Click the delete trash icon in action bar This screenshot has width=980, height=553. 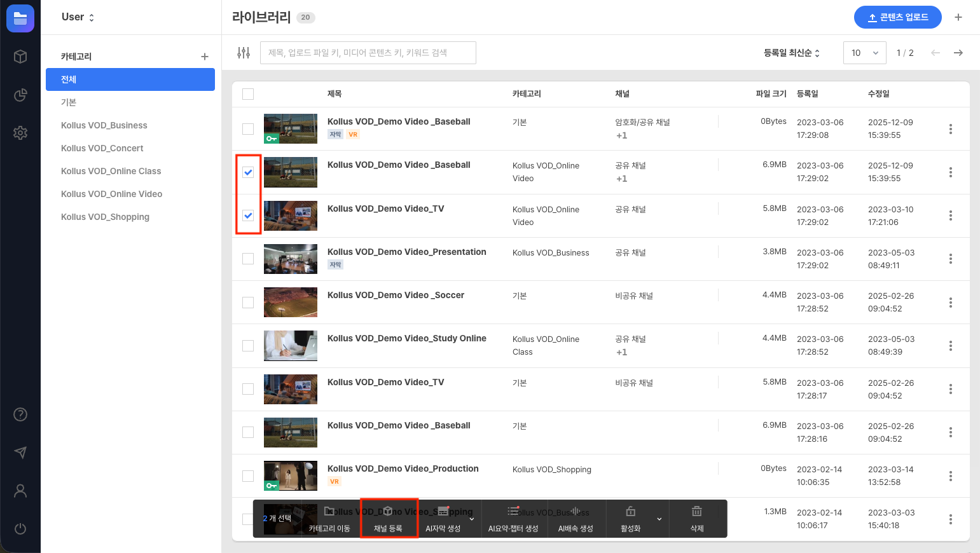(697, 519)
